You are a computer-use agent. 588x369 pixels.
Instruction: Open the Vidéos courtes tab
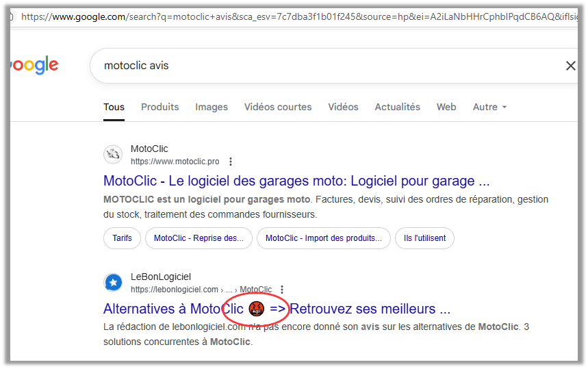click(278, 107)
